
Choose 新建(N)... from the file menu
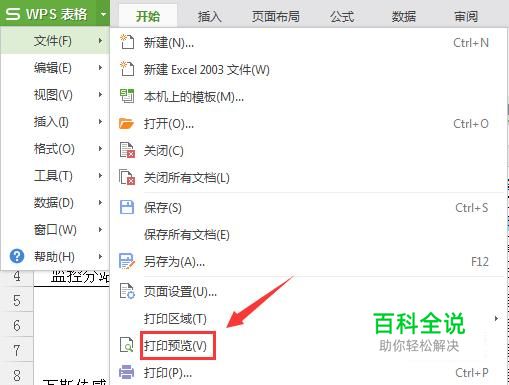coord(307,42)
